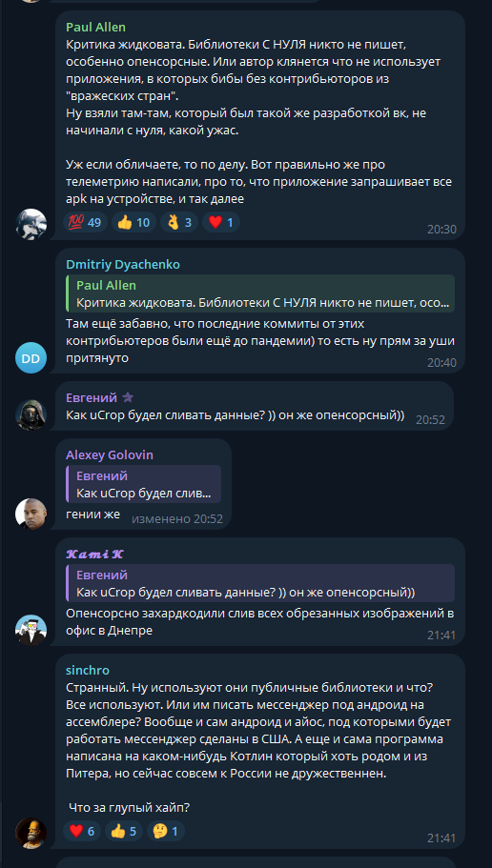492x868 pixels.
Task: Click the thinking face reaction with 1
Action: click(166, 831)
